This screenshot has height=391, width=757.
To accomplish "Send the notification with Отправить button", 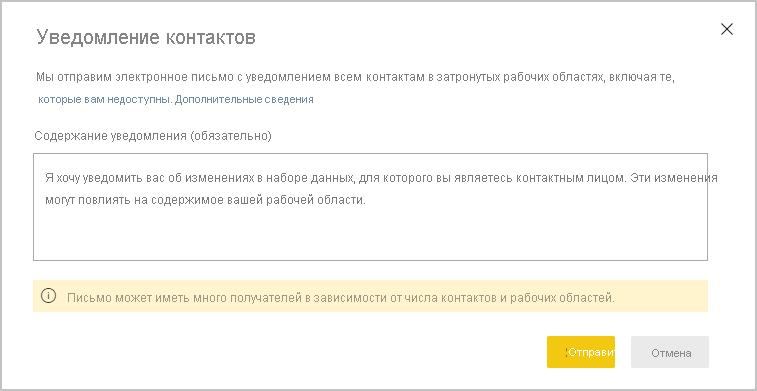I will coord(581,352).
